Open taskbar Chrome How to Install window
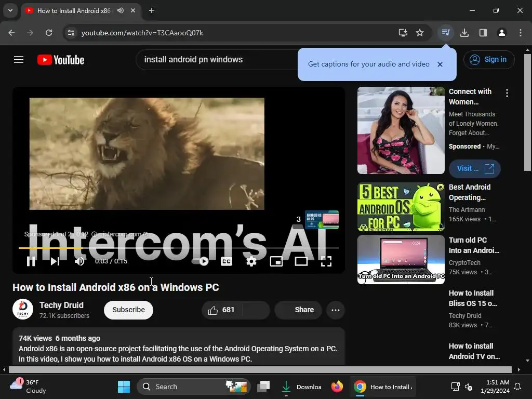Viewport: 532px width, 399px height. (383, 387)
